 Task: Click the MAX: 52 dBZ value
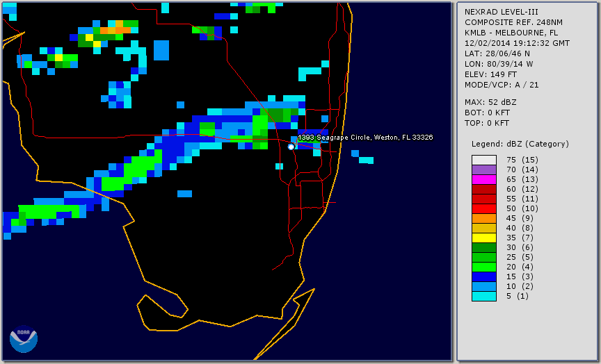pyautogui.click(x=490, y=103)
